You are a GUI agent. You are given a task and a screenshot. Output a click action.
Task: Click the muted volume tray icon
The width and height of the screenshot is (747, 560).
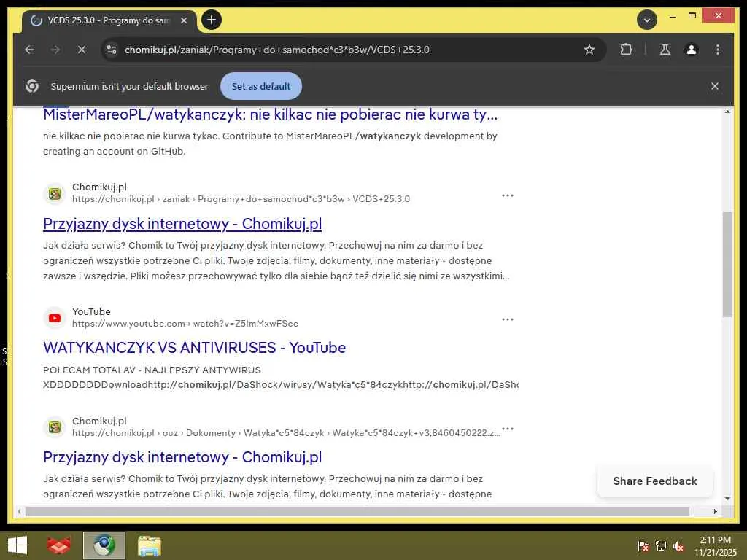[678, 545]
